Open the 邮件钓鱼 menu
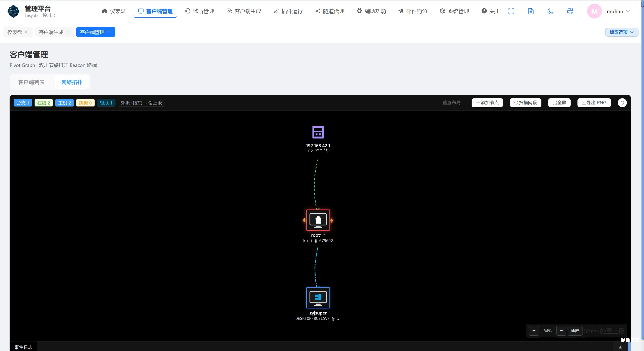Viewport: 644px width, 351px height. [x=413, y=11]
